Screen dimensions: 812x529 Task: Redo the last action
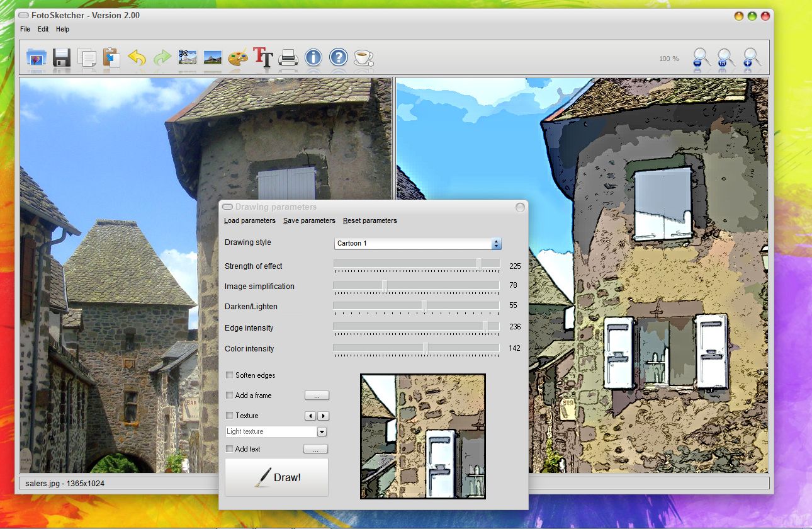coord(162,58)
